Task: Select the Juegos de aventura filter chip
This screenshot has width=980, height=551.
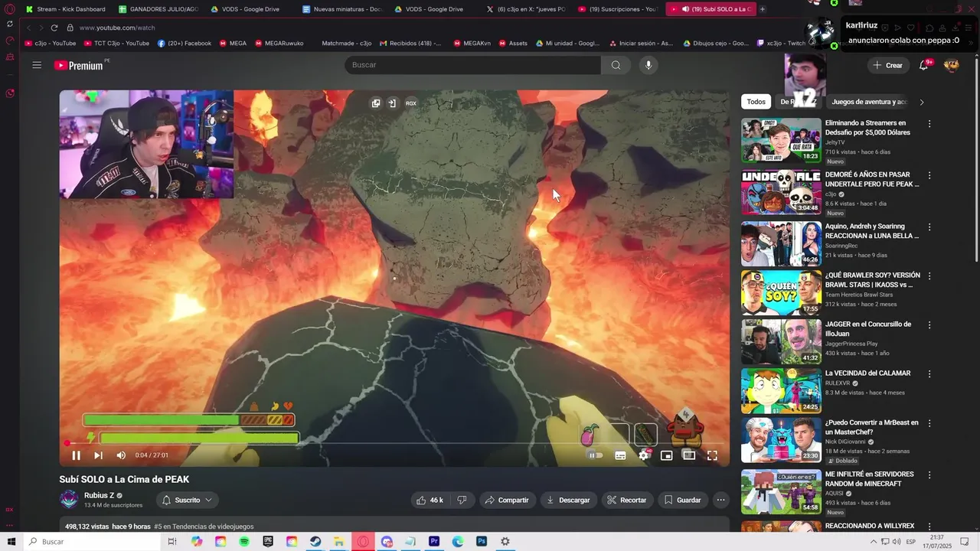Action: (x=869, y=102)
